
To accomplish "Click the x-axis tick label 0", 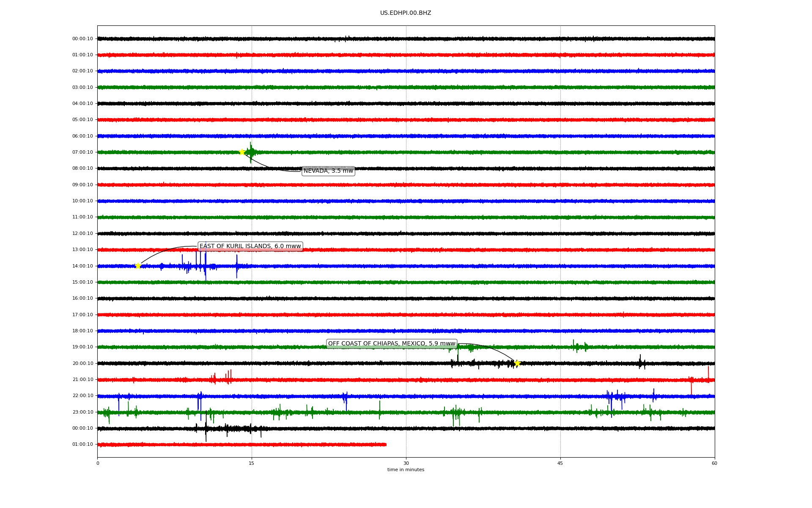I will point(98,464).
